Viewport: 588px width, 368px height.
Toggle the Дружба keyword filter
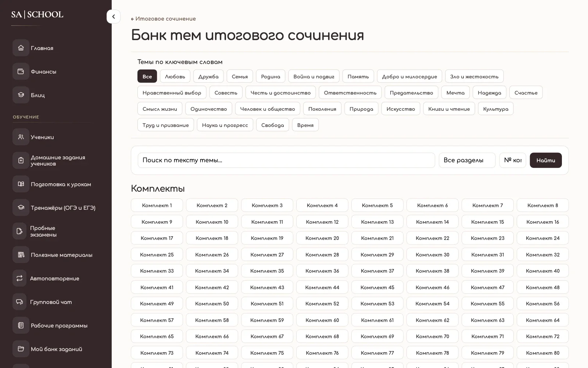tap(208, 76)
